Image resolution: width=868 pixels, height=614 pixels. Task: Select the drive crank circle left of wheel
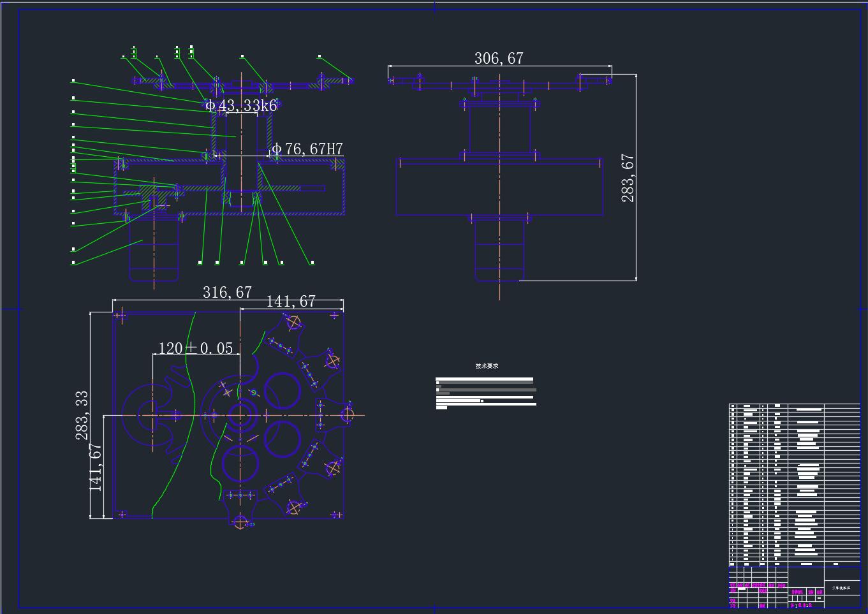[152, 415]
